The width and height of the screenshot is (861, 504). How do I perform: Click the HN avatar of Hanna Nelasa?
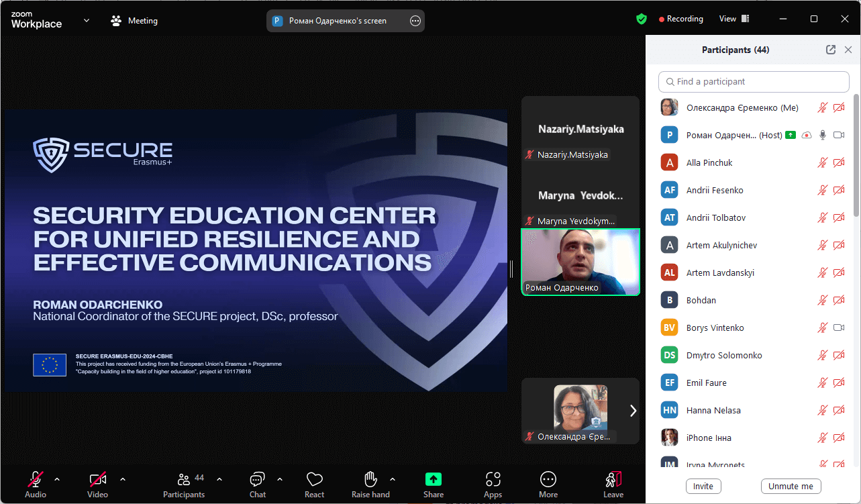tap(669, 410)
